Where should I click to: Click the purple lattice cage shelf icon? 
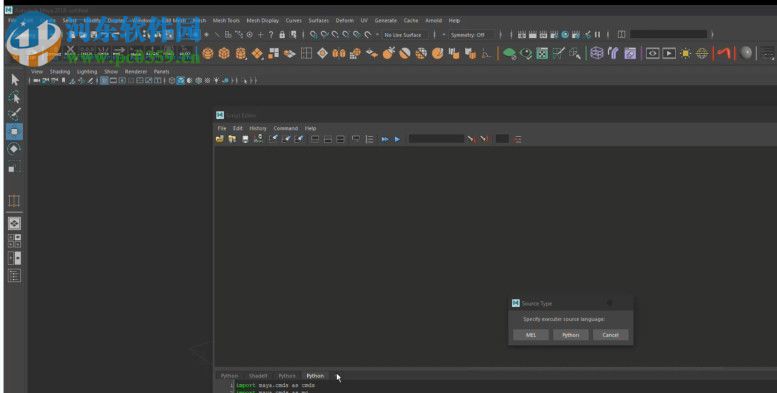597,53
